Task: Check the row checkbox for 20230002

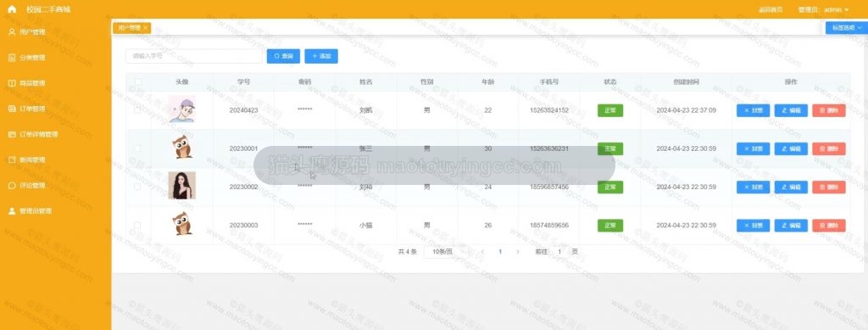Action: click(x=137, y=187)
